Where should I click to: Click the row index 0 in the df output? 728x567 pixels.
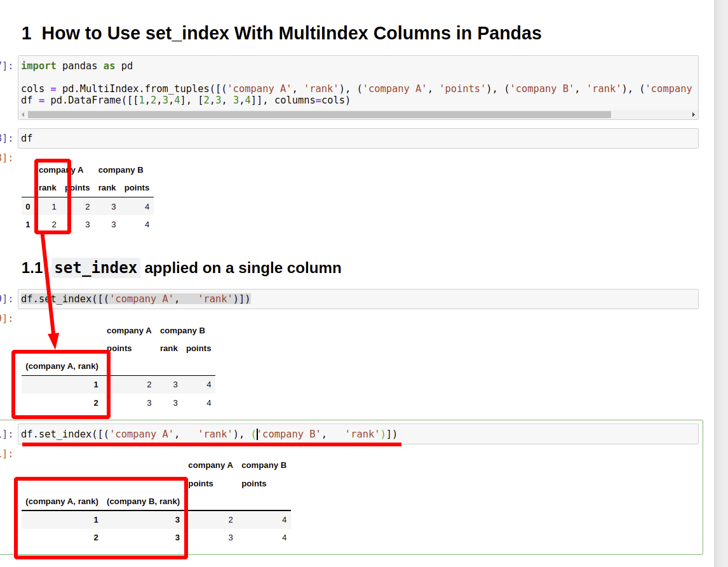(27, 206)
